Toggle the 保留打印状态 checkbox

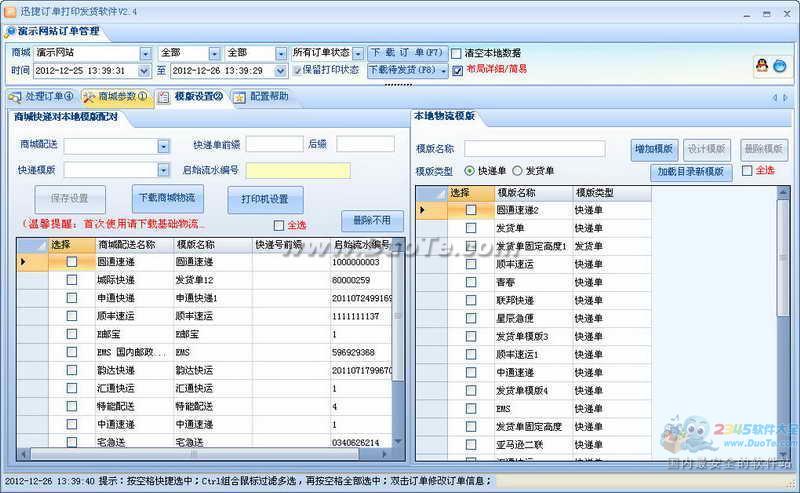click(297, 70)
